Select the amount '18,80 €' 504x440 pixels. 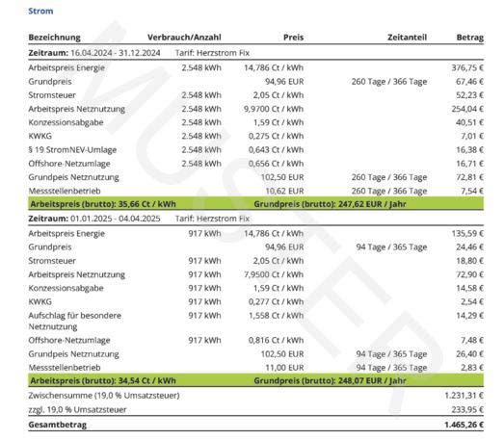[x=469, y=261]
